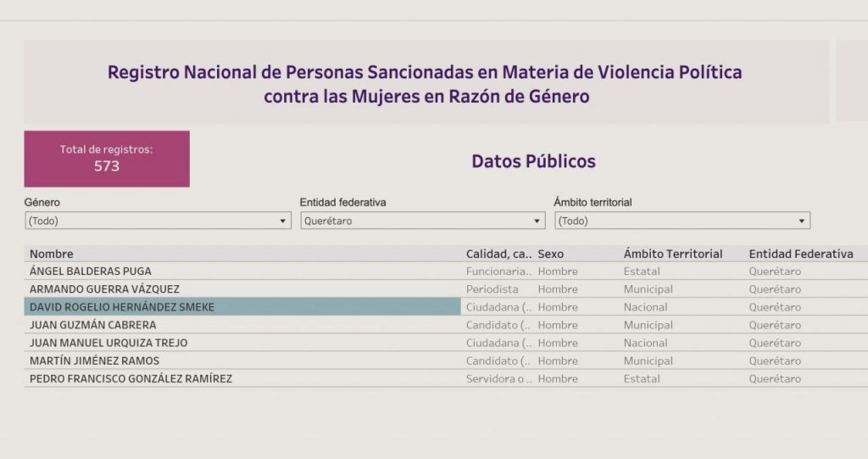Screen dimensions: 868x459
Task: Click the Calidad column header
Action: tap(498, 254)
